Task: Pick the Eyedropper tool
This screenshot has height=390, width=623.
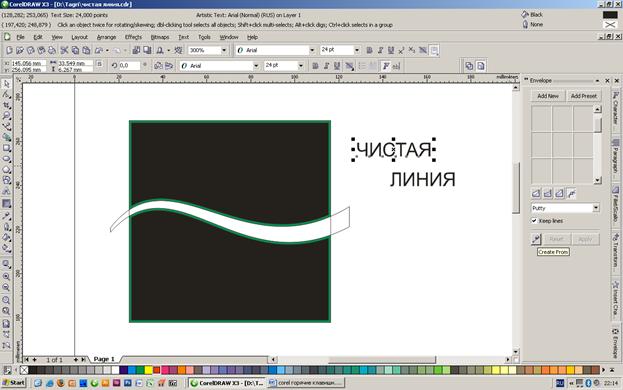Action: pyautogui.click(x=6, y=216)
